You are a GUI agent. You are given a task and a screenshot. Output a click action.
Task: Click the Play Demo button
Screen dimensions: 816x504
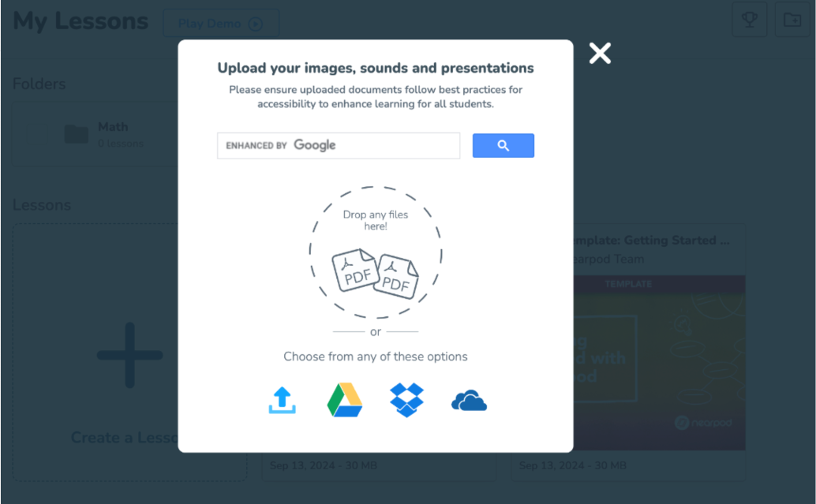(221, 23)
